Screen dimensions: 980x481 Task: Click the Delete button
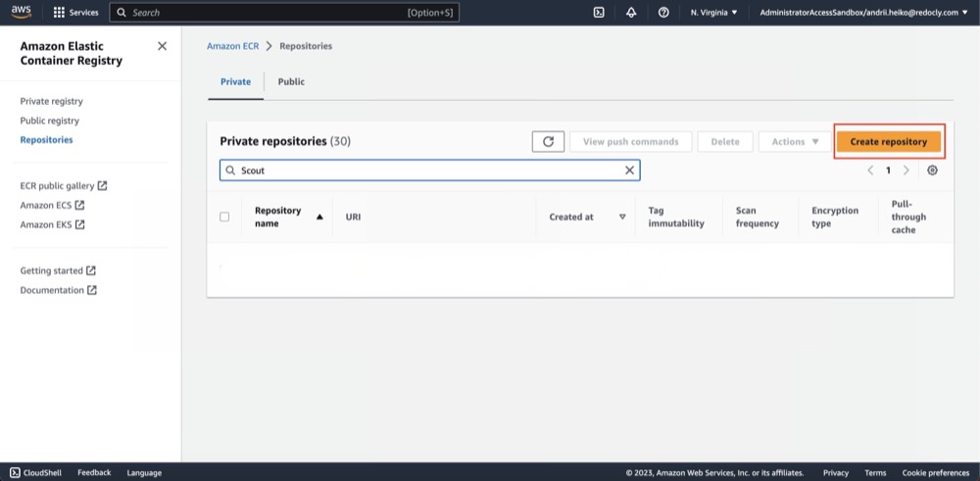point(725,142)
